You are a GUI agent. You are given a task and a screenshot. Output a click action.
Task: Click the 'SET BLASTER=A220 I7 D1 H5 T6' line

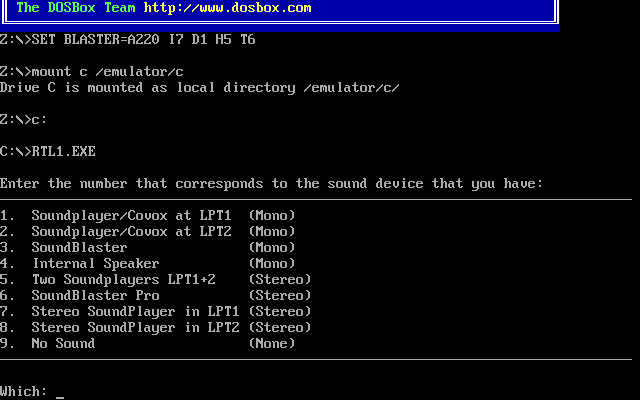point(128,40)
